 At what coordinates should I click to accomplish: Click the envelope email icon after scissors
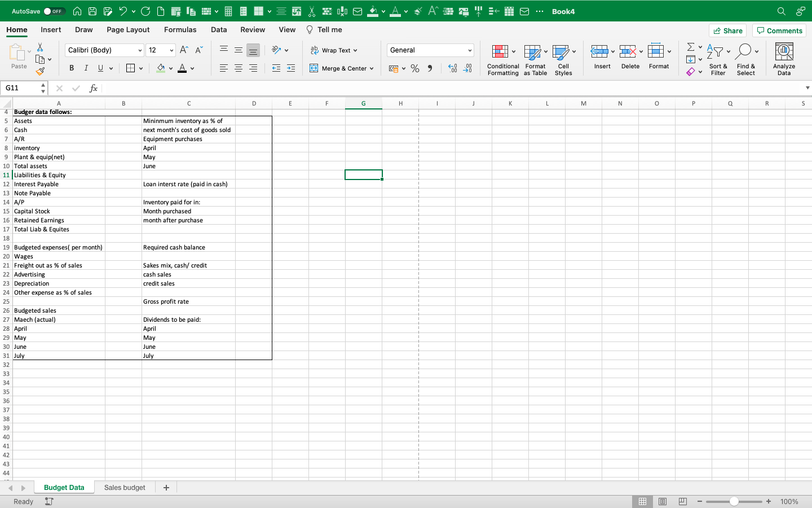click(x=358, y=11)
